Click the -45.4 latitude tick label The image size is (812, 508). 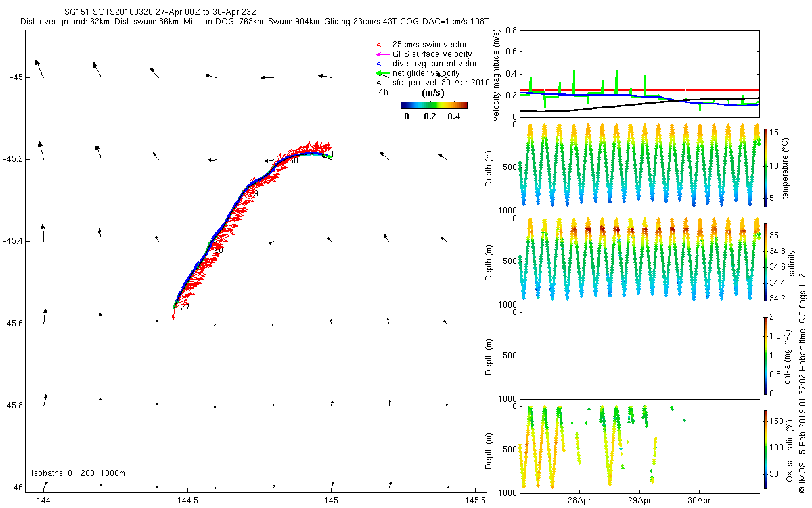tap(14, 241)
